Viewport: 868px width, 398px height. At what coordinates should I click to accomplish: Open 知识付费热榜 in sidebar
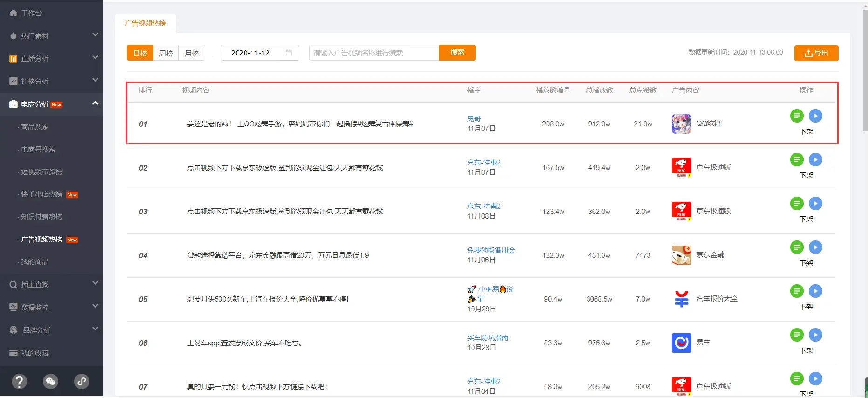[x=41, y=217]
